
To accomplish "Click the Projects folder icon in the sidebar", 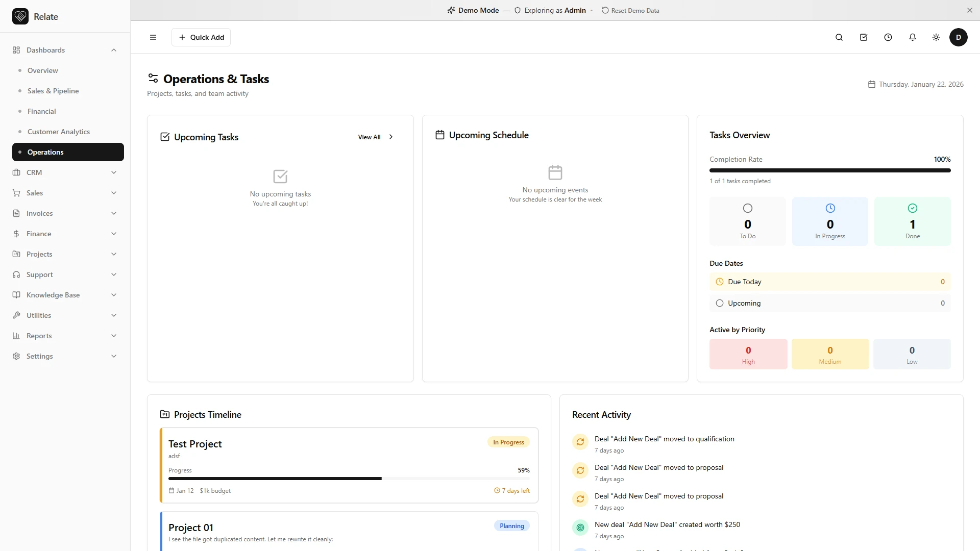I will 16,254.
